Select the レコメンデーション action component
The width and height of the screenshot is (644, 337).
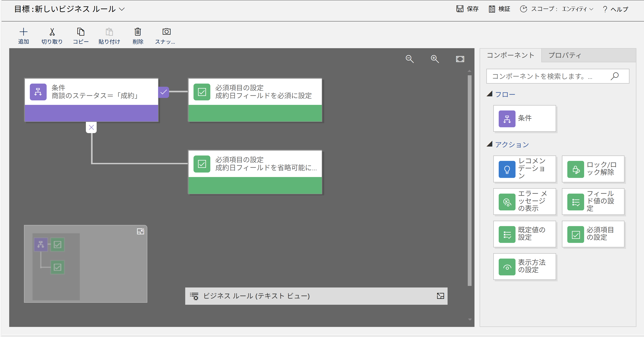(524, 169)
